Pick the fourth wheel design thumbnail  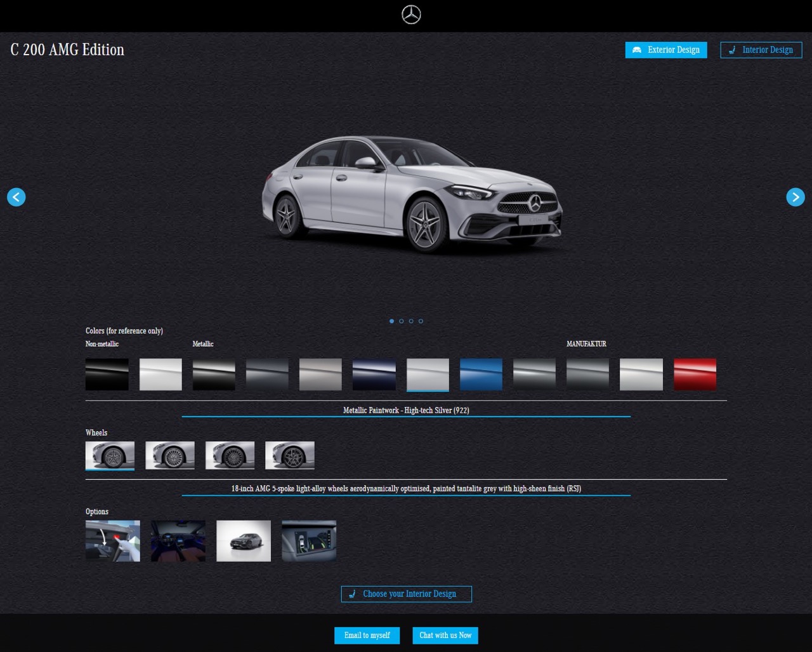(x=289, y=455)
